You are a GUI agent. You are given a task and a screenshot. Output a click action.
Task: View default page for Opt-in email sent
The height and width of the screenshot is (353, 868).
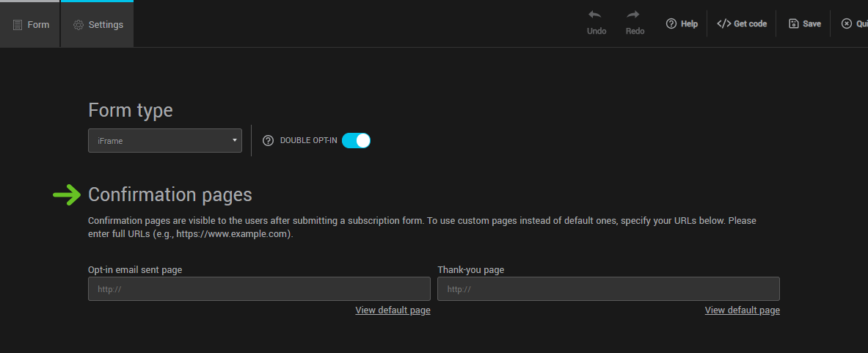coord(393,310)
